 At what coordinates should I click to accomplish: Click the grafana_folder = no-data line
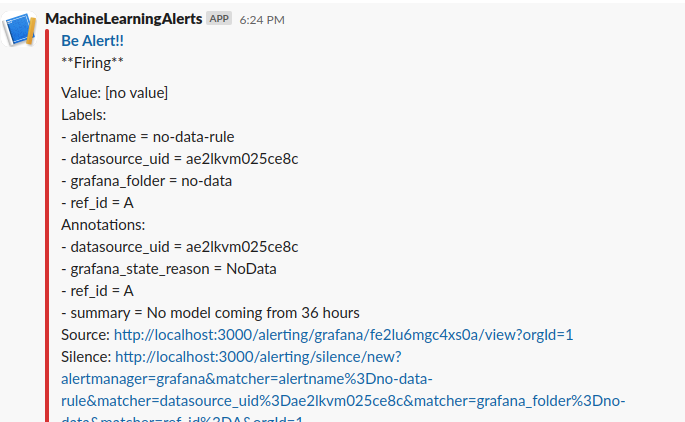tap(146, 181)
